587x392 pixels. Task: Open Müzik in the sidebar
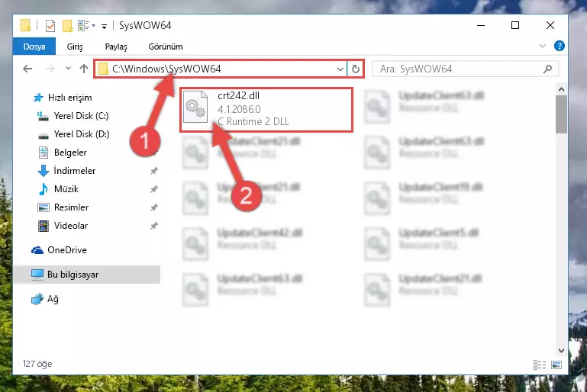tap(58, 189)
